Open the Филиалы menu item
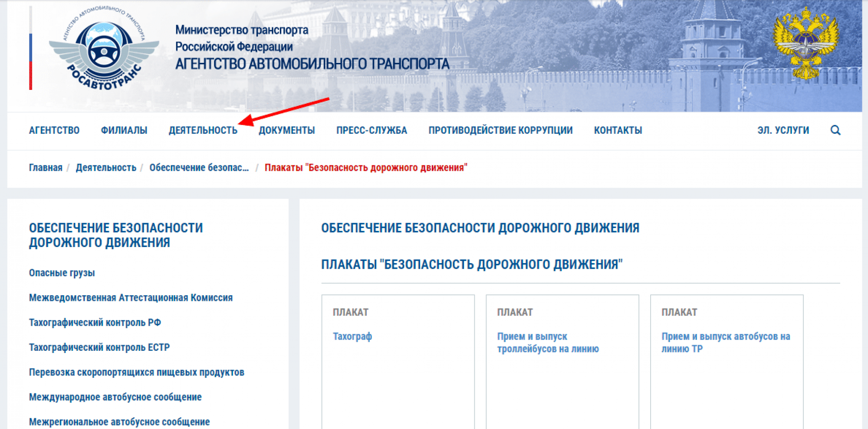868x429 pixels. [124, 130]
